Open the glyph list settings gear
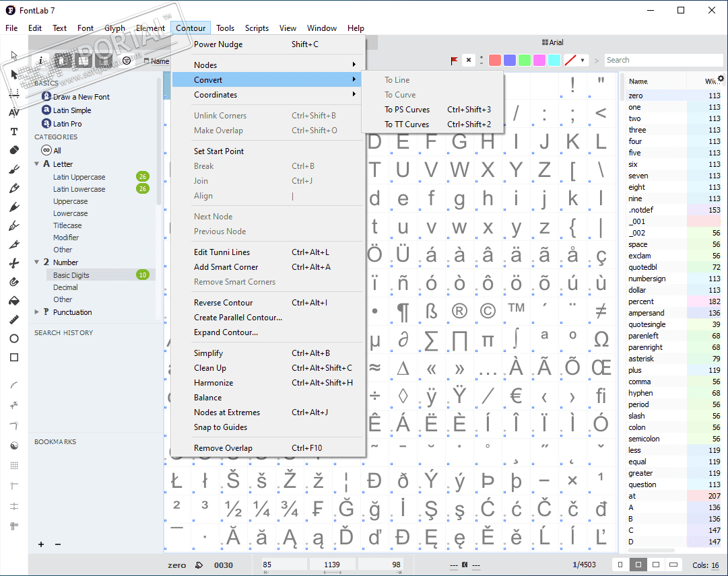 coord(721,79)
